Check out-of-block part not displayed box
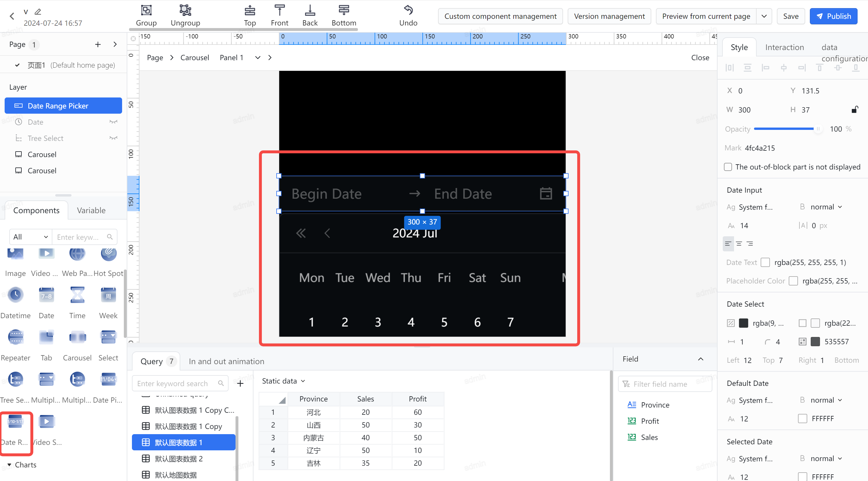 728,167
